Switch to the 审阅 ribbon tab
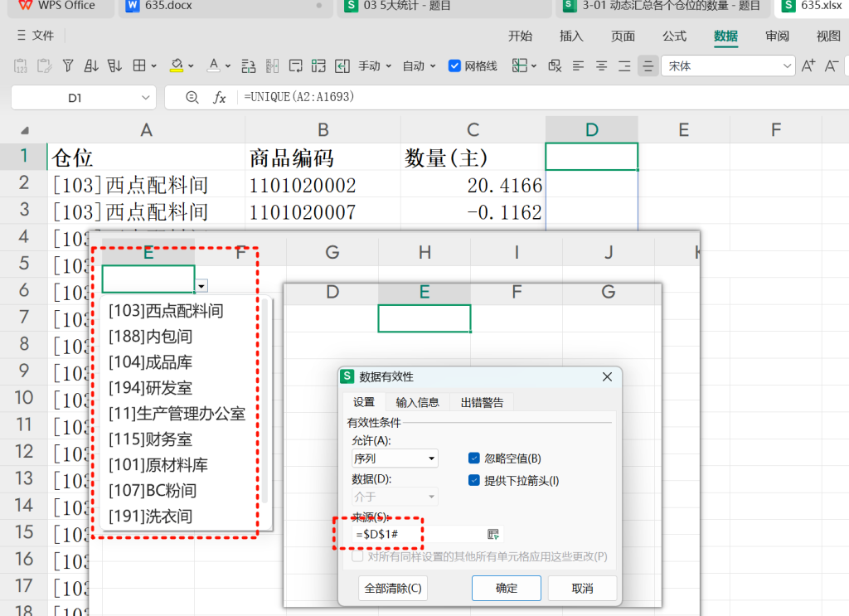Viewport: 849px width, 616px height. pyautogui.click(x=777, y=36)
